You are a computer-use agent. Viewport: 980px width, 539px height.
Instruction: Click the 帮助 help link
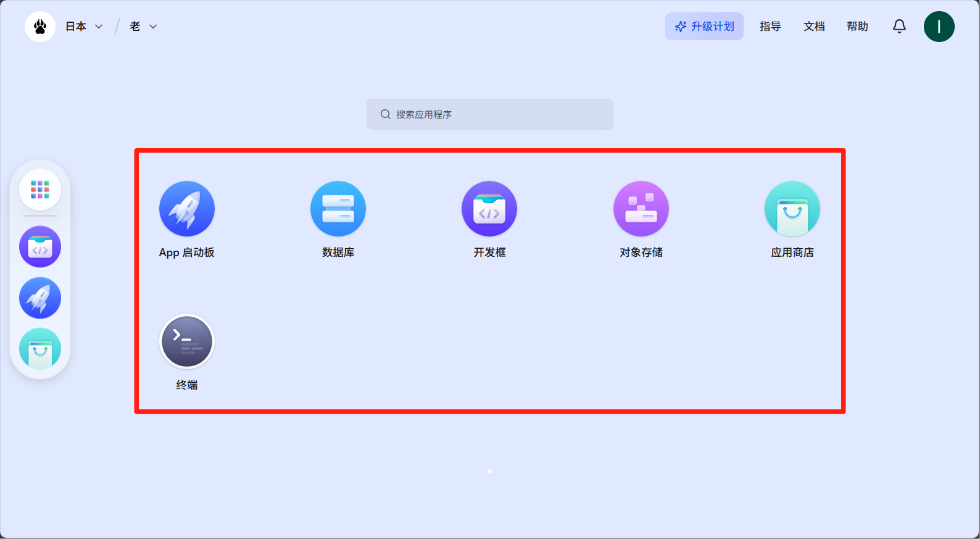pos(857,27)
